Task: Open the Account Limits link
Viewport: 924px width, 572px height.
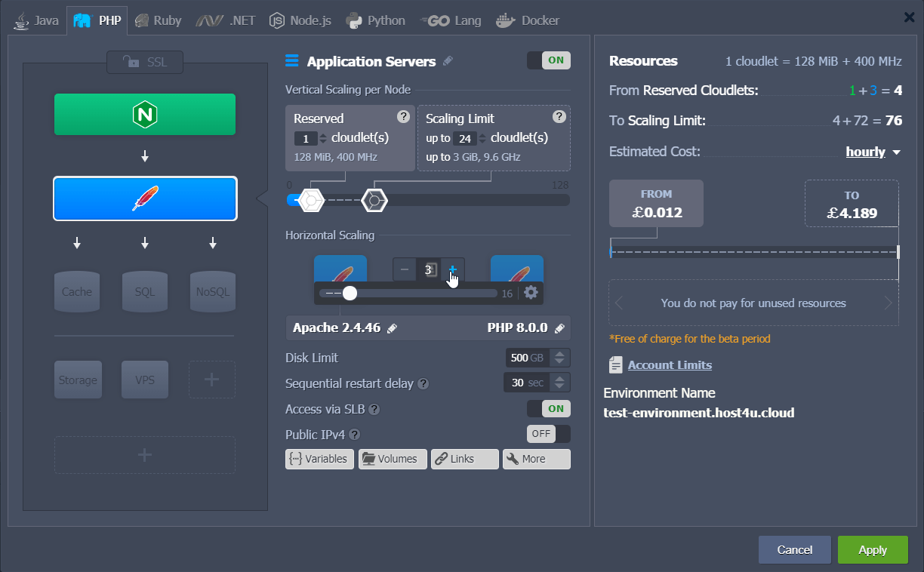Action: coord(670,364)
